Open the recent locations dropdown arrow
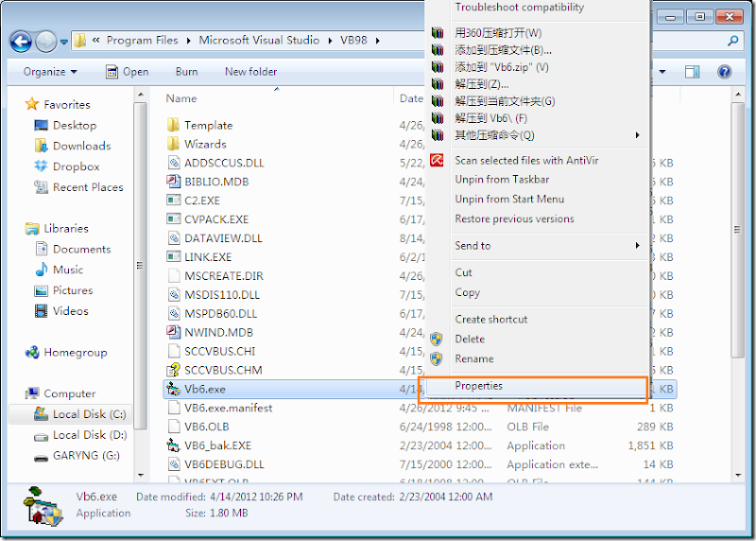This screenshot has width=756, height=541. tap(63, 43)
